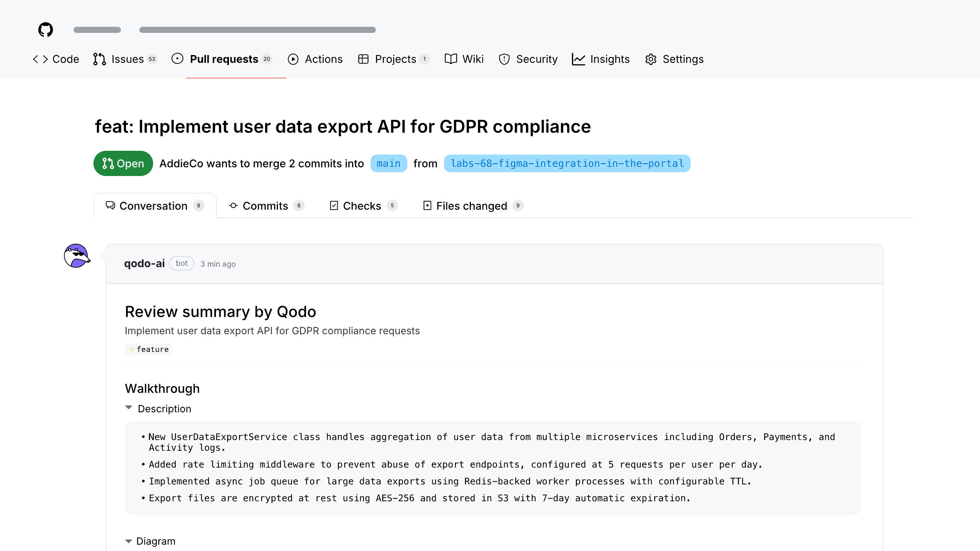The width and height of the screenshot is (980, 551).
Task: Open the labs-68-figma-integration-in-the-portal branch link
Action: pos(567,163)
